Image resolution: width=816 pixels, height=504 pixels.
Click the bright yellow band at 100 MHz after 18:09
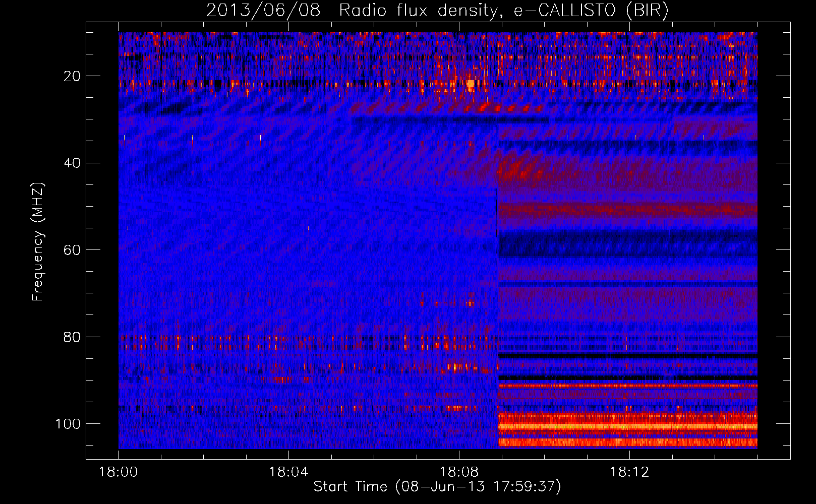(628, 426)
